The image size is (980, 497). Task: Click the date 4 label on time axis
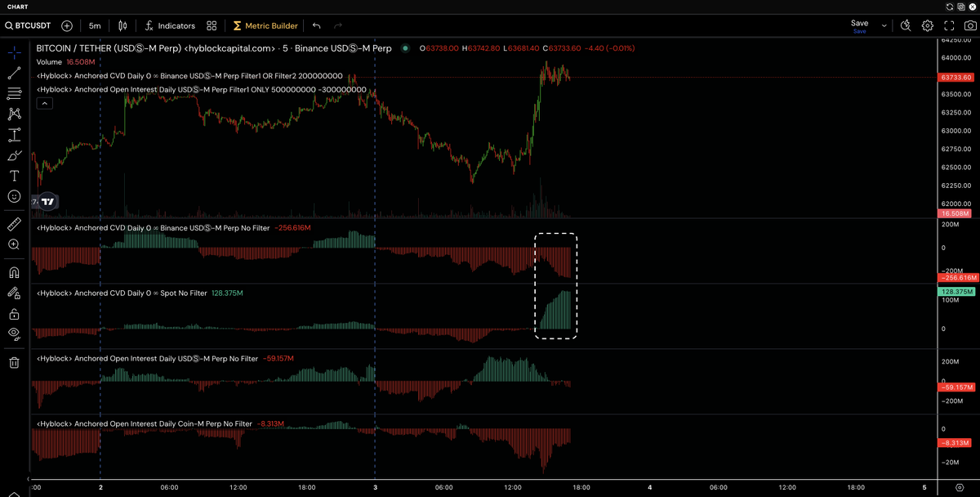pyautogui.click(x=649, y=487)
